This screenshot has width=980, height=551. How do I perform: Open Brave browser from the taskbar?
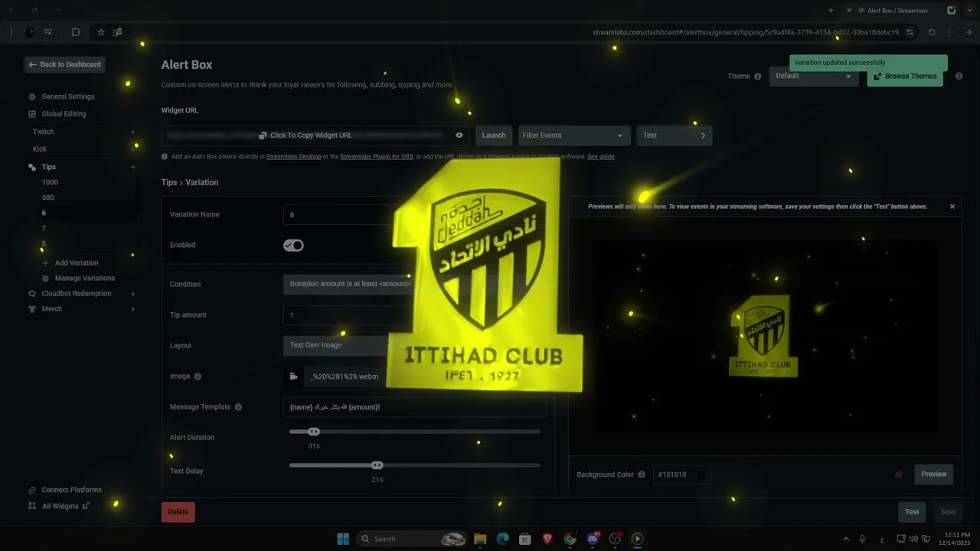click(x=547, y=539)
